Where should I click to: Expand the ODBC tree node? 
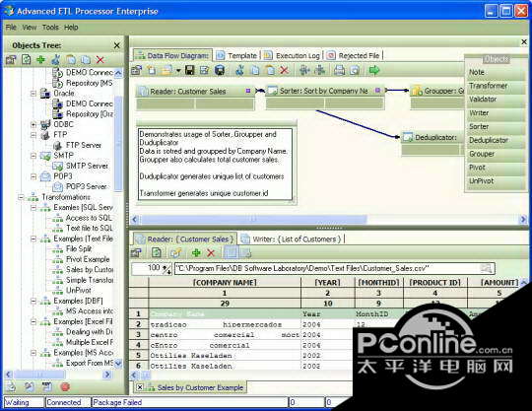coord(33,124)
